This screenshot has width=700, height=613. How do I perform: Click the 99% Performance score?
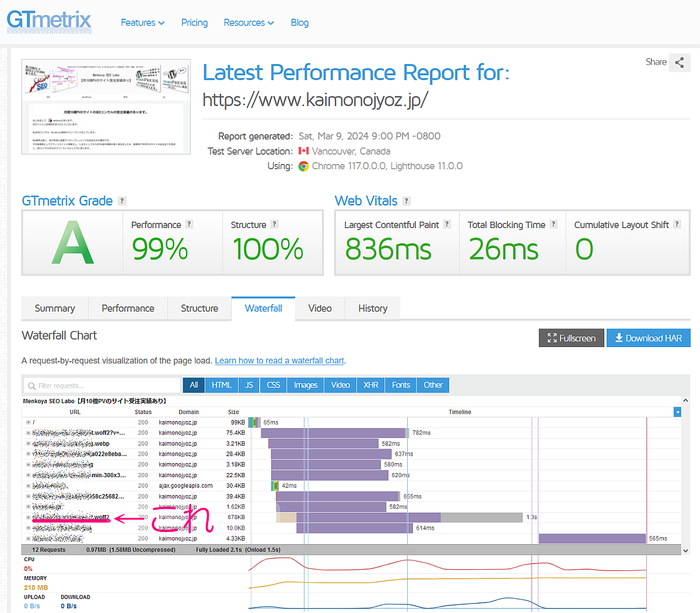click(160, 250)
